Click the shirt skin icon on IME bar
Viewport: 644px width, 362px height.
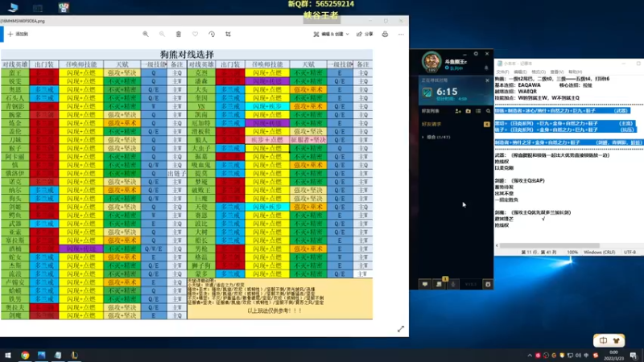tap(616, 340)
